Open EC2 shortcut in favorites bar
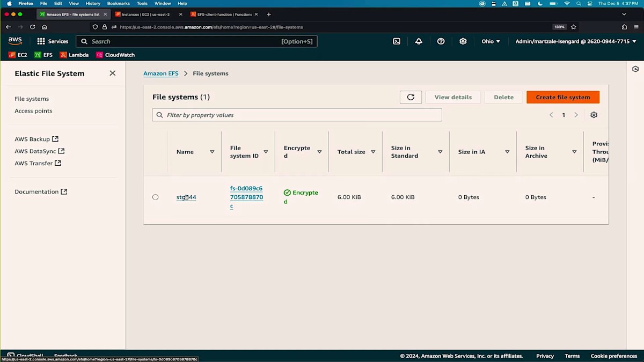Viewport: 644px width, 362px height. click(x=18, y=55)
